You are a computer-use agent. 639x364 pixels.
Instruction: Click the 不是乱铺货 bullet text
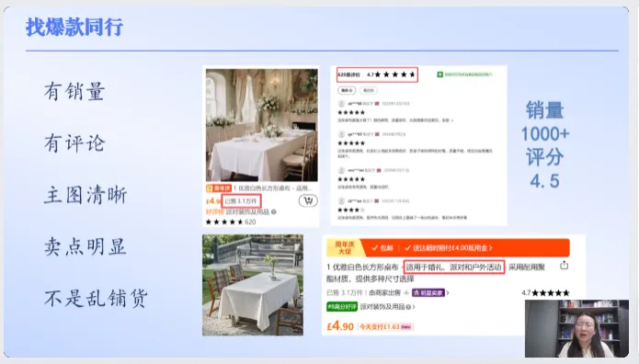click(x=96, y=299)
